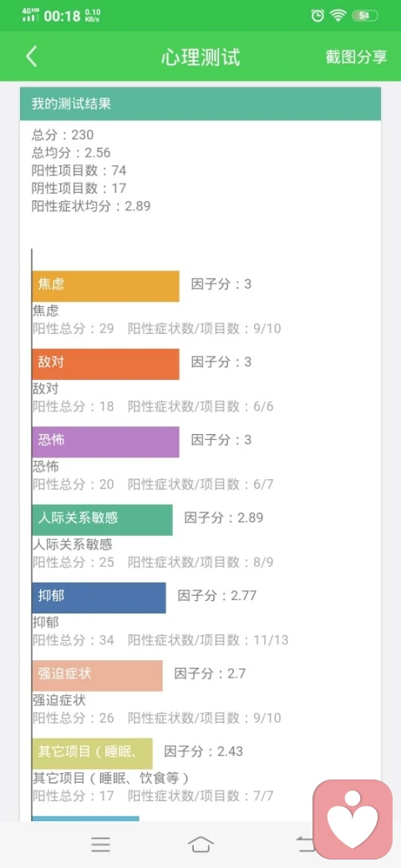Tap the Android back navigation icon
The width and height of the screenshot is (401, 868).
tap(305, 844)
